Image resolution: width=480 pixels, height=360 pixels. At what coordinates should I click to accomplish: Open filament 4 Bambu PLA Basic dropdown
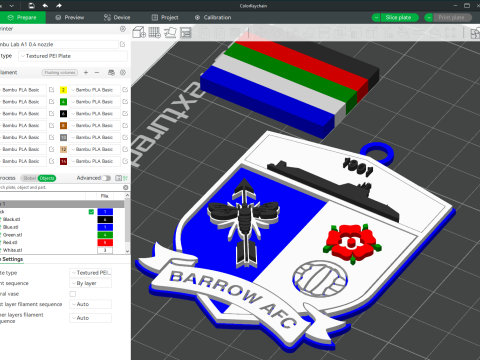[x=94, y=102]
